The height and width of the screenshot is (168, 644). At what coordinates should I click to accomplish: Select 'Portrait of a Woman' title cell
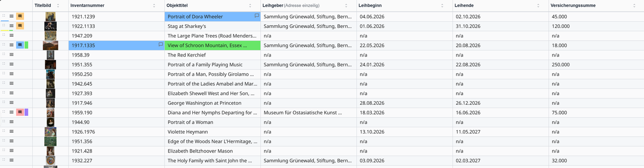[213, 122]
